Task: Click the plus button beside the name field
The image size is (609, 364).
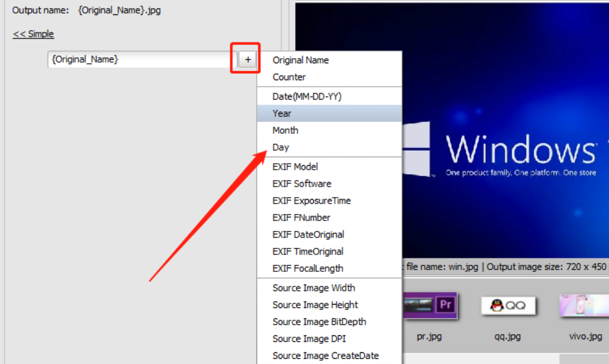Action: point(247,59)
